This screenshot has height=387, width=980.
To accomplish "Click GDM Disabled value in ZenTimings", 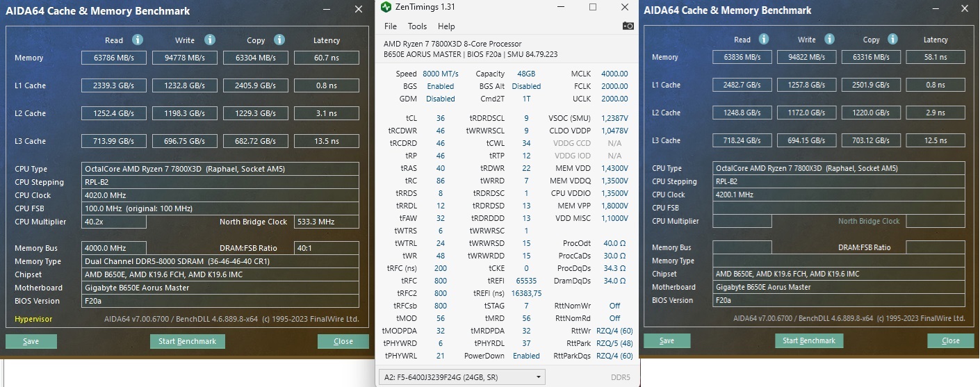I will [441, 99].
